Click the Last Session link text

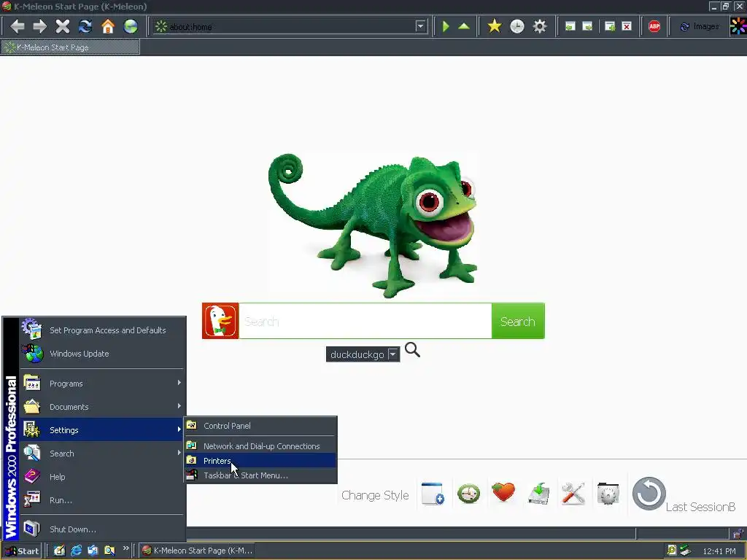(x=701, y=507)
